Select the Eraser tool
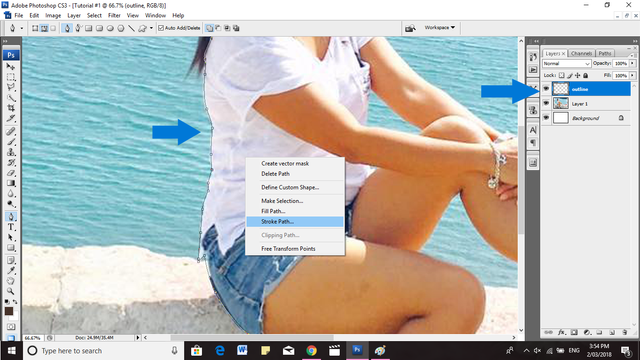 (x=11, y=173)
